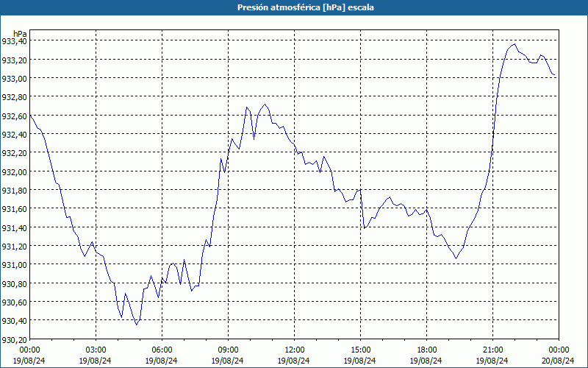Click the 930,80 y-axis label
Image resolution: width=588 pixels, height=368 pixels.
pos(14,283)
